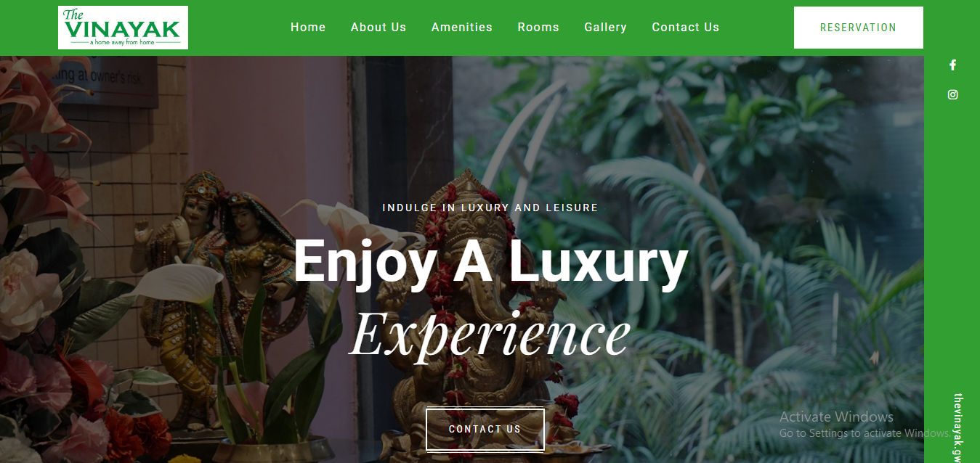Viewport: 980px width, 463px height.
Task: Open the Rooms menu item
Action: pyautogui.click(x=538, y=28)
